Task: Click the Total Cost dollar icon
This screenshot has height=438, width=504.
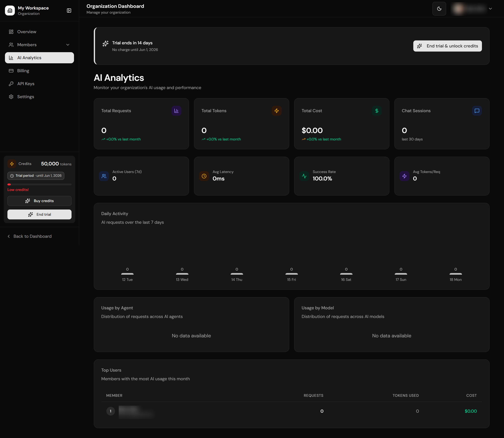Action: (376, 111)
